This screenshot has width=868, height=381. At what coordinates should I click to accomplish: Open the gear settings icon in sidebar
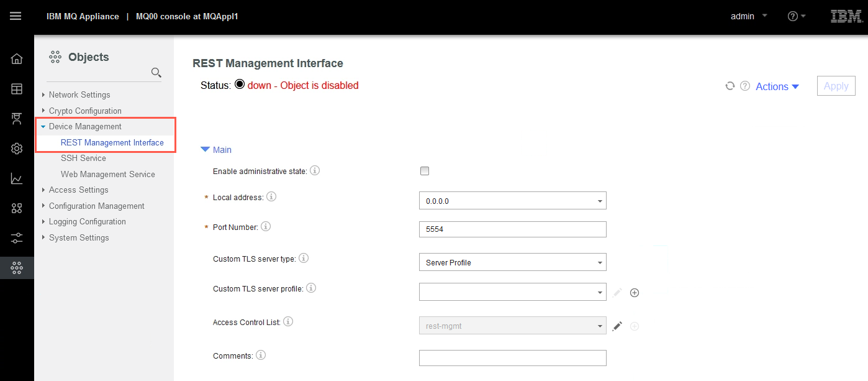(x=17, y=149)
